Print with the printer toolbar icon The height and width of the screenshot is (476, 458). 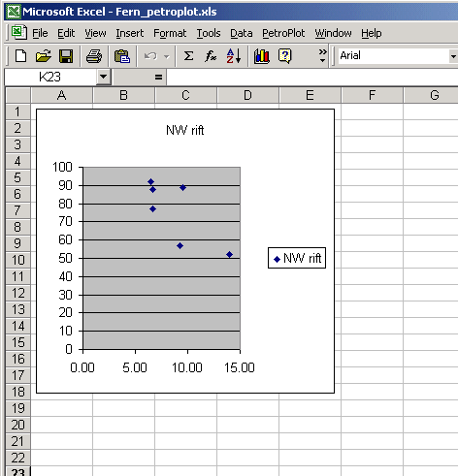[94, 56]
